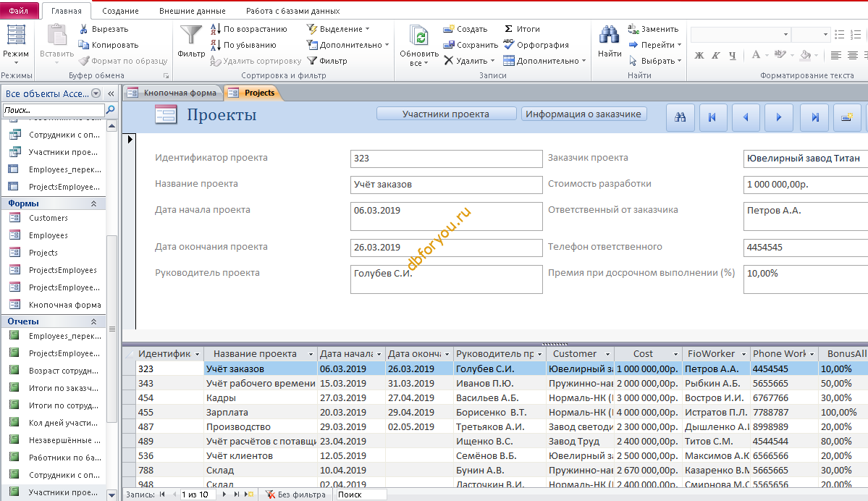Open the Название проекта column filter arrow
868x501 pixels.
click(311, 354)
